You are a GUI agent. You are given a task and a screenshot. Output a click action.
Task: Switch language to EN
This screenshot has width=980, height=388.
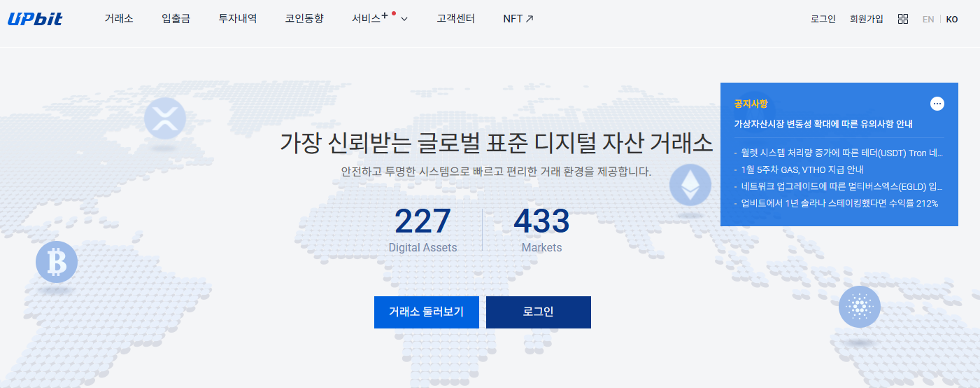coord(928,20)
